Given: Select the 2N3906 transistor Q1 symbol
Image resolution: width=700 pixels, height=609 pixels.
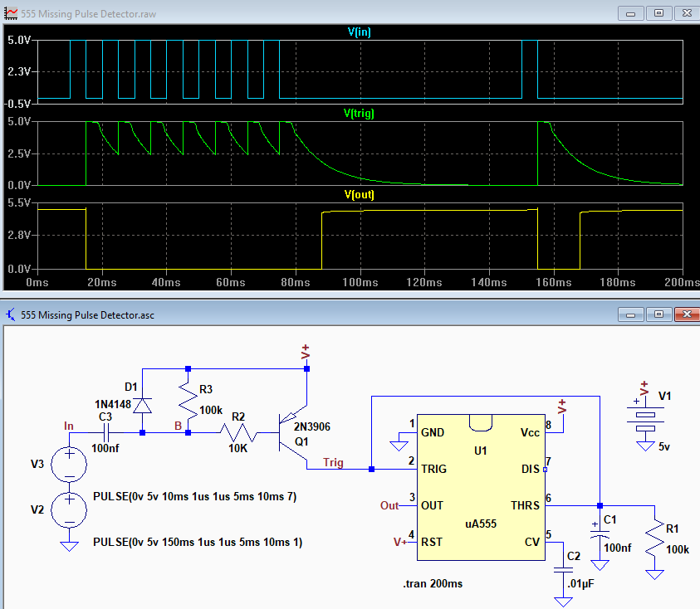Looking at the screenshot, I should click(x=292, y=433).
